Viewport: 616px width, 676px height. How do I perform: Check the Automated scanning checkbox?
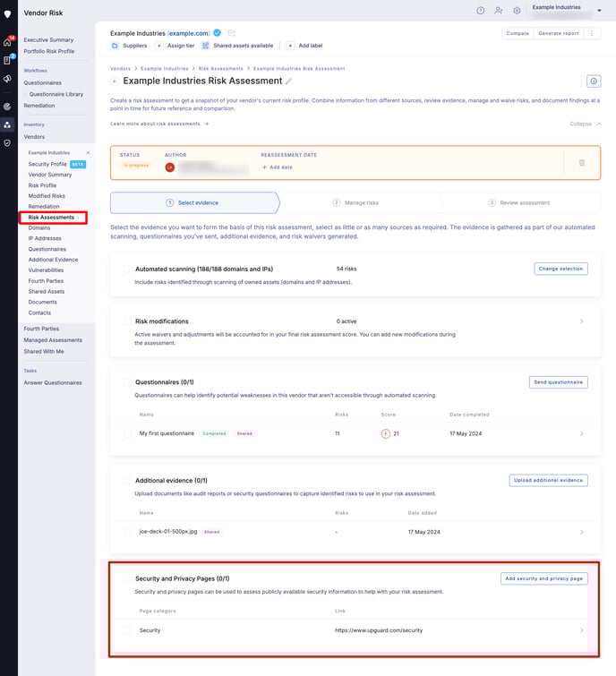(128, 269)
